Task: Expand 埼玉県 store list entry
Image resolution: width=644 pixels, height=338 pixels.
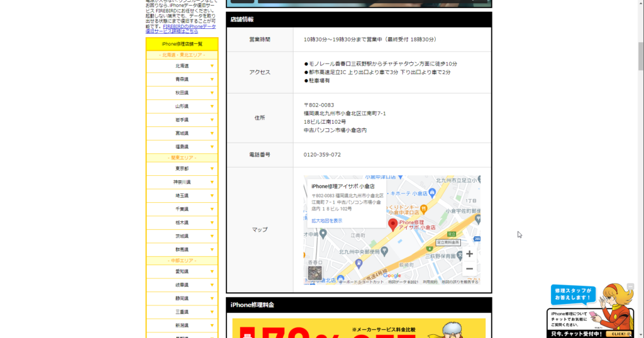Action: click(182, 195)
